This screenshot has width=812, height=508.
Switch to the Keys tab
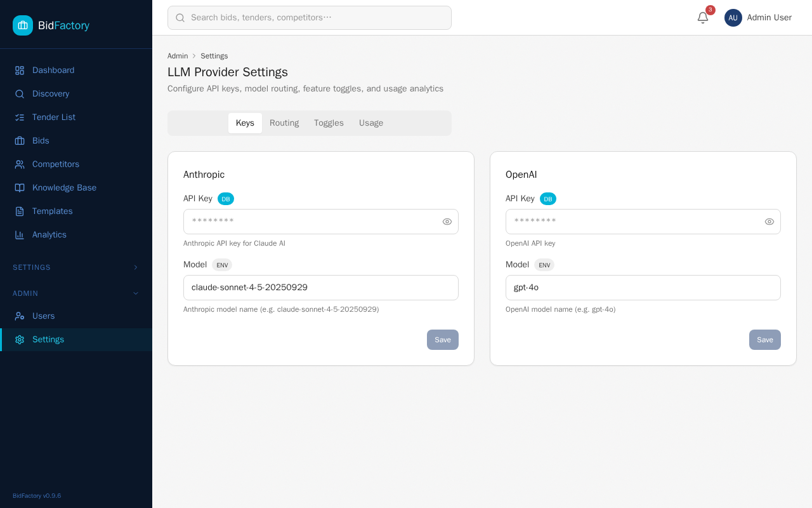245,123
